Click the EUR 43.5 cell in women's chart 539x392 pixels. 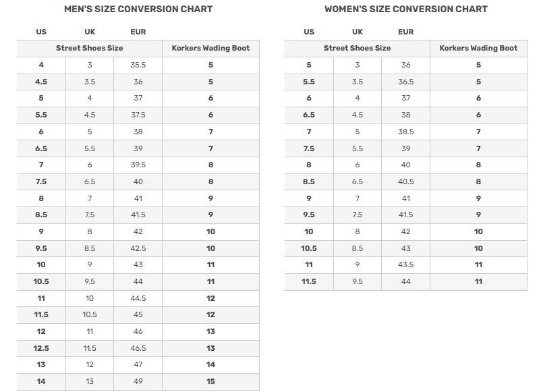[405, 264]
